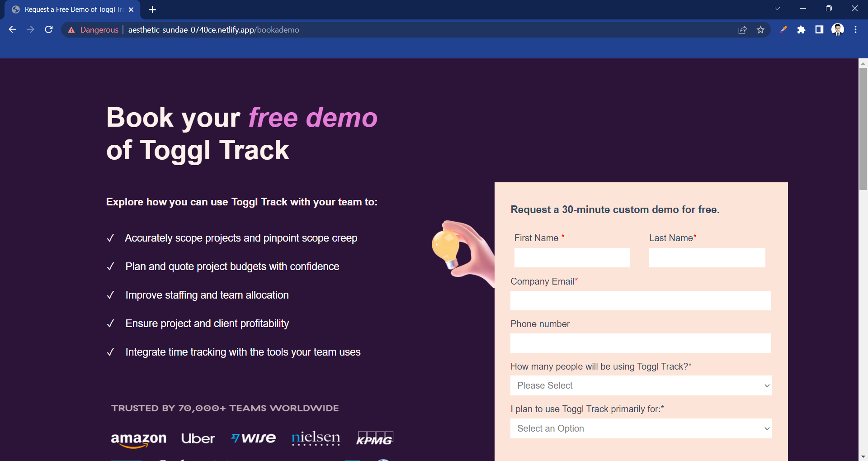This screenshot has width=868, height=461.
Task: Click the address bar URL
Action: pos(213,30)
